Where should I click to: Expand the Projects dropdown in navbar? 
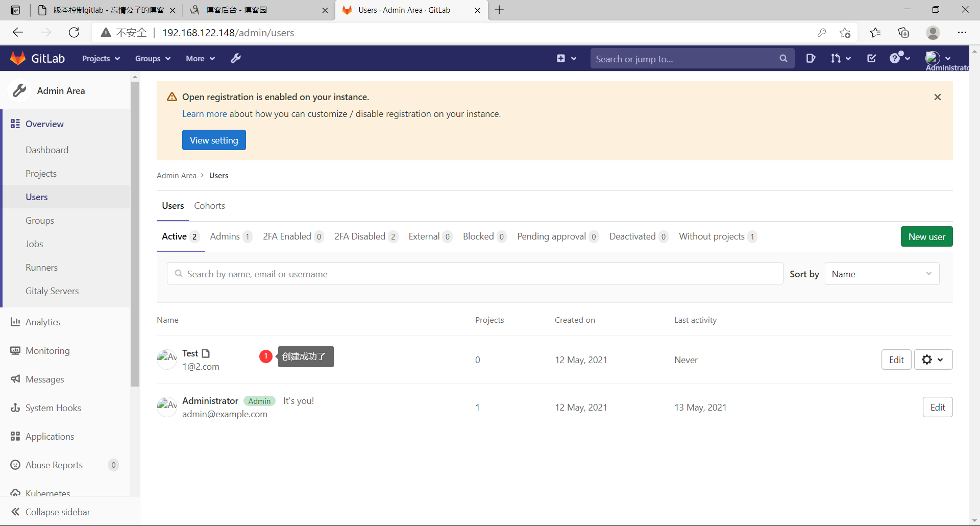[101, 58]
